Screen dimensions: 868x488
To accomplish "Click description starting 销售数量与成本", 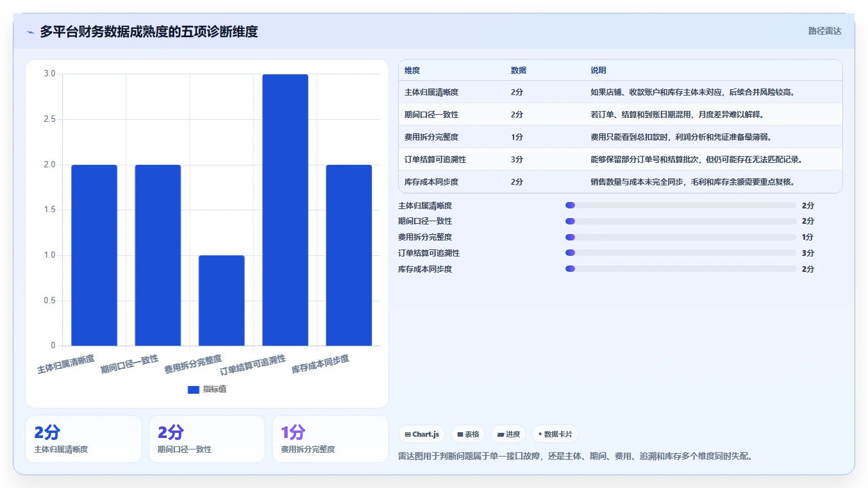I will (693, 182).
